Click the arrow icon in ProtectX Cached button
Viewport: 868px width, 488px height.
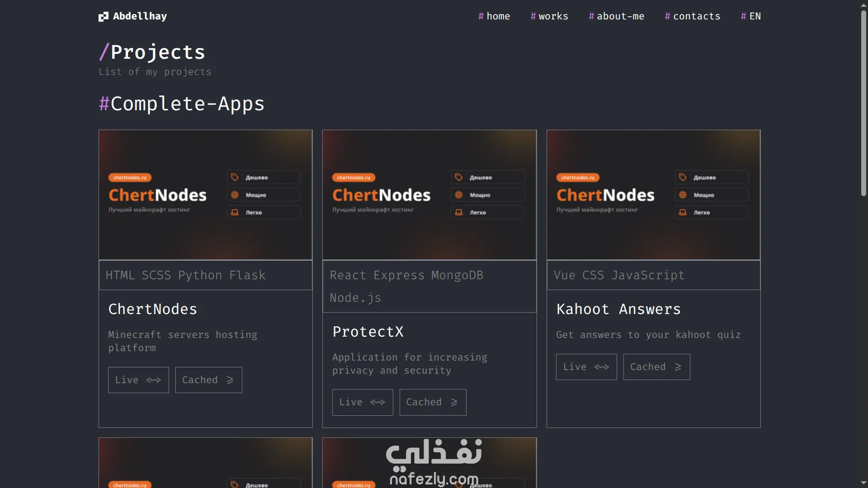[454, 402]
